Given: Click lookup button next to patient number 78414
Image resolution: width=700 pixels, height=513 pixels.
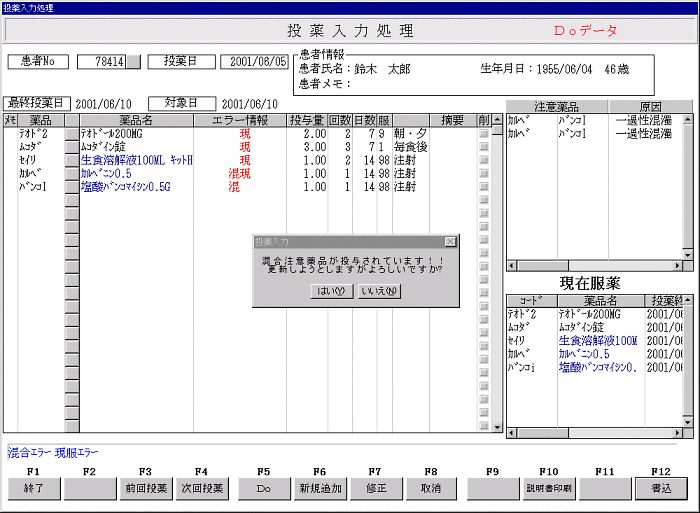Looking at the screenshot, I should [134, 62].
